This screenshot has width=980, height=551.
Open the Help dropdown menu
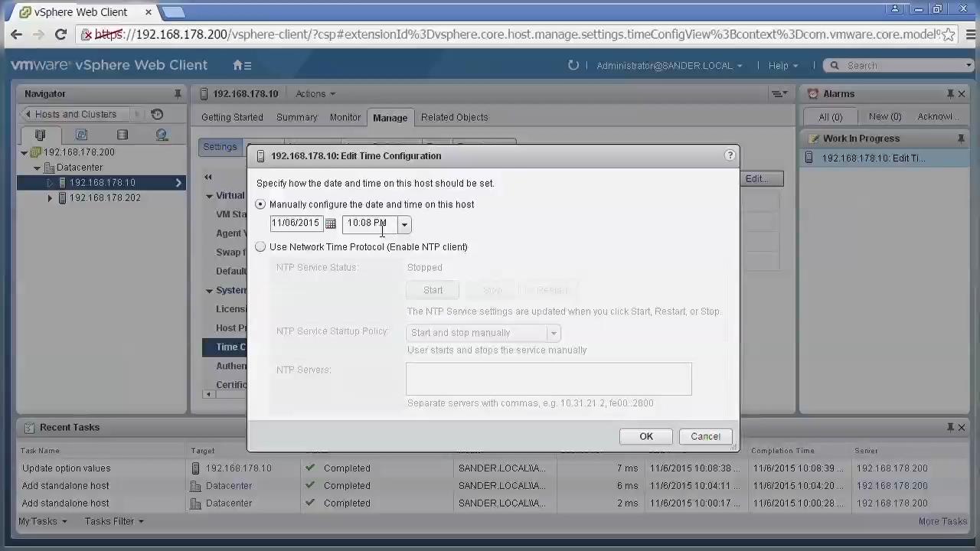pos(783,65)
